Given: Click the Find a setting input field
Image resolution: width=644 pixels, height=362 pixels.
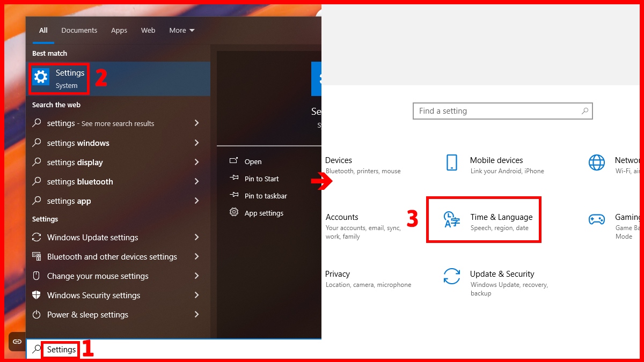Looking at the screenshot, I should point(502,110).
